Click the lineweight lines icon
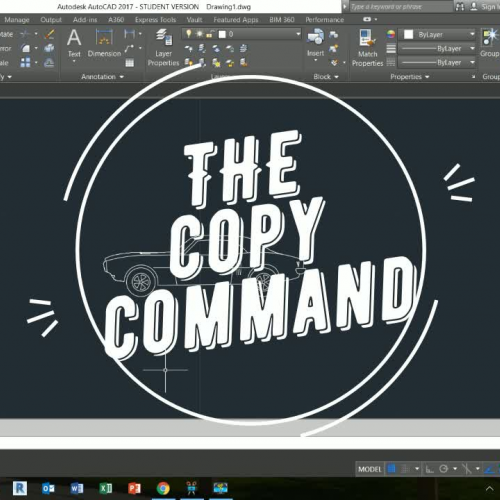 click(x=391, y=49)
